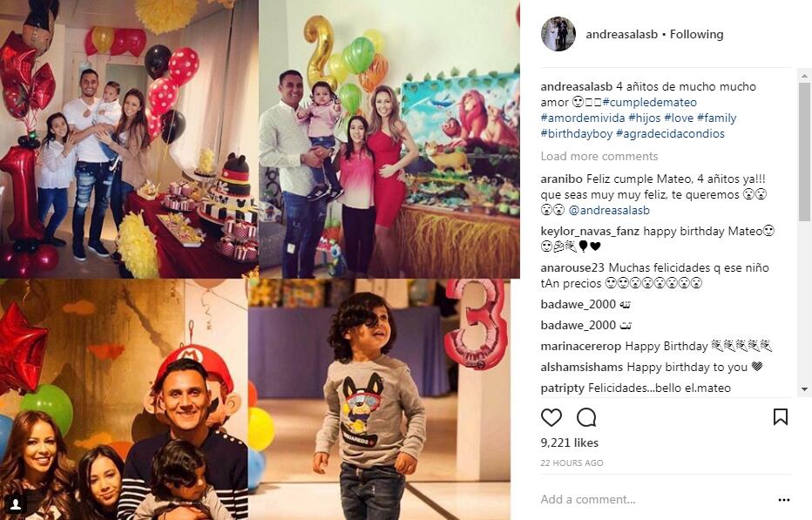Open the #agradecidacondios hashtag
Image resolution: width=812 pixels, height=520 pixels.
[x=670, y=133]
